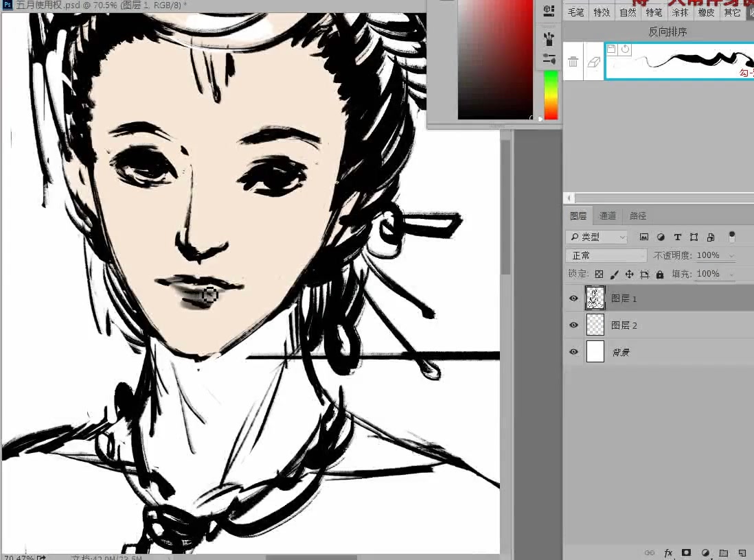Viewport: 754px width, 560px height.
Task: Toggle lock image pixels brush icon
Action: tap(614, 274)
